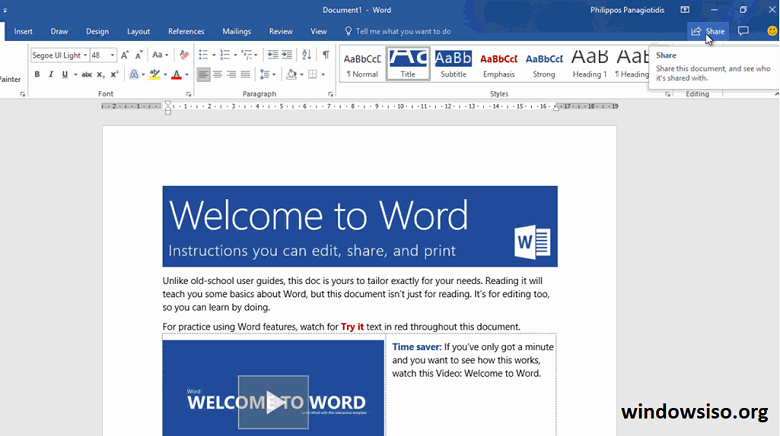Click the feedback smiley face

pos(772,31)
